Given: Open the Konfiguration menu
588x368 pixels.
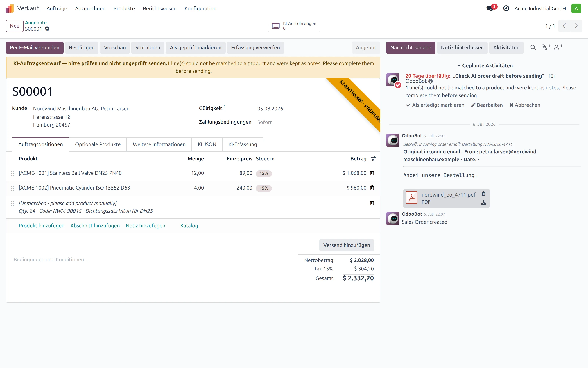Looking at the screenshot, I should click(x=200, y=8).
